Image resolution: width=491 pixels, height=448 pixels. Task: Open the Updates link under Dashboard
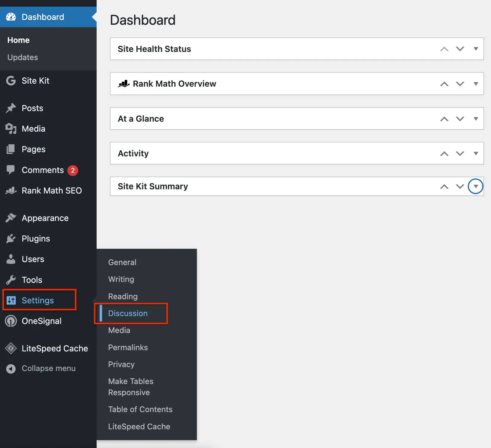(23, 57)
